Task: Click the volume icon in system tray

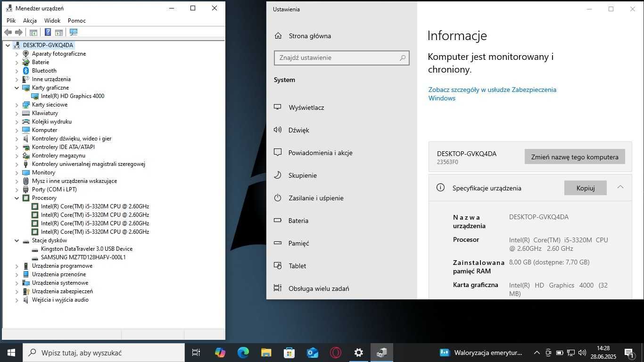Action: click(582, 353)
